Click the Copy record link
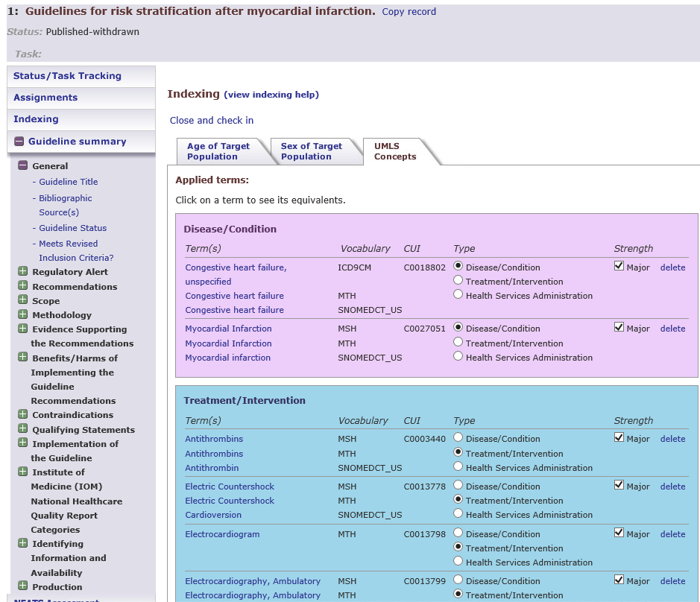The image size is (700, 602). 409,12
